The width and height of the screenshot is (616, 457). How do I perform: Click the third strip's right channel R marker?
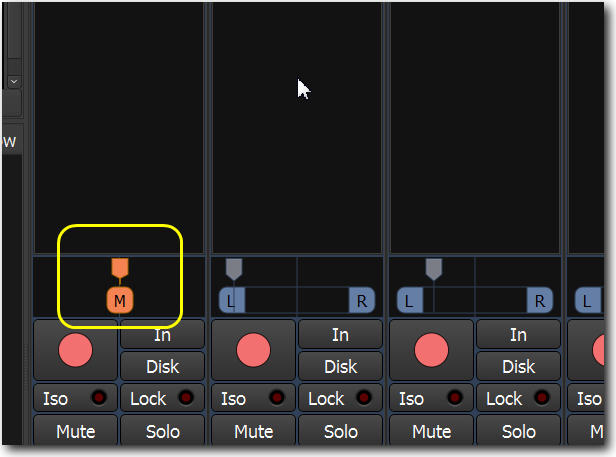[x=539, y=300]
